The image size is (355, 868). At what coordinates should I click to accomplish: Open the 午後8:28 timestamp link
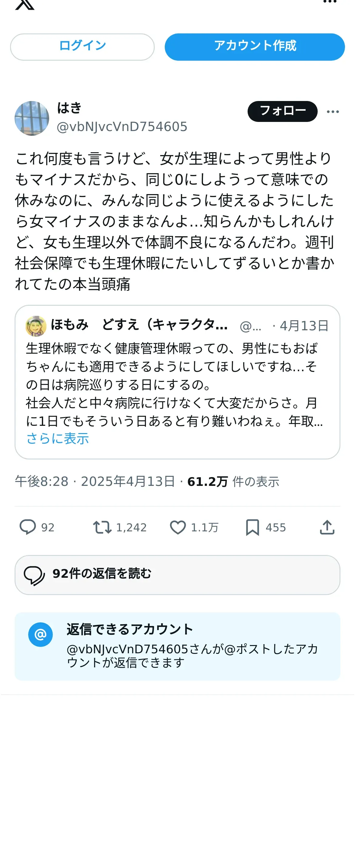coord(42,482)
